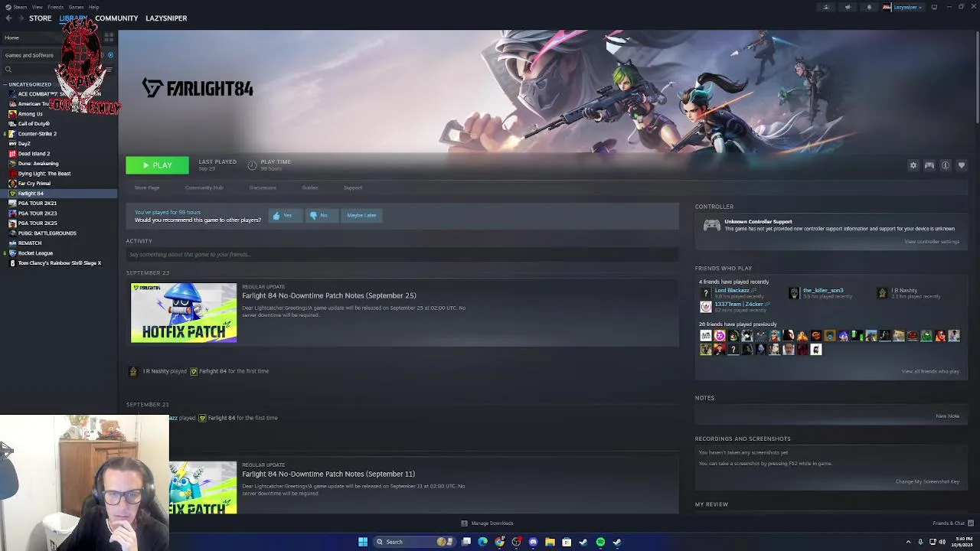
Task: Click 'Say something about this game' field
Action: tap(402, 254)
